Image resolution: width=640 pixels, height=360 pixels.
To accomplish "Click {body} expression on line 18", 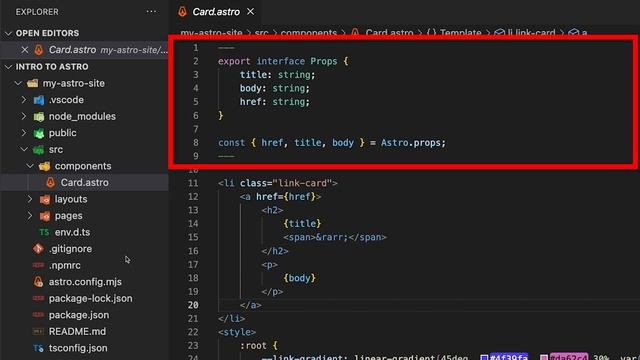I will click(300, 278).
